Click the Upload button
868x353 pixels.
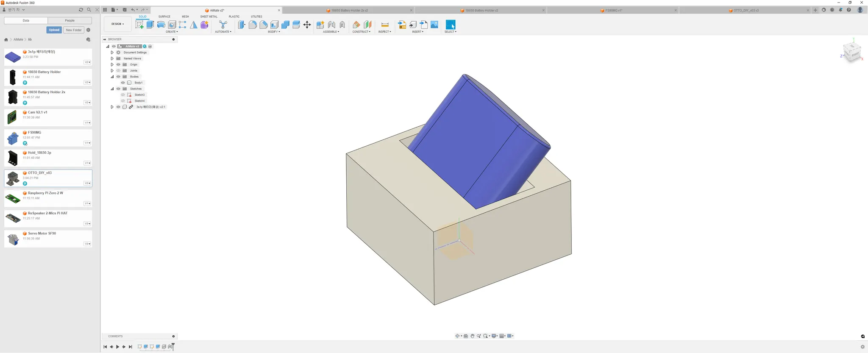(x=54, y=30)
